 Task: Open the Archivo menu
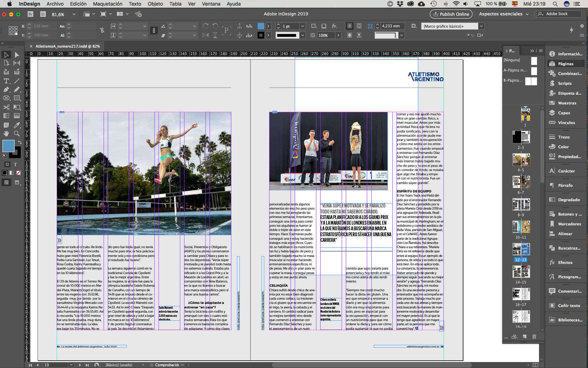tap(55, 4)
